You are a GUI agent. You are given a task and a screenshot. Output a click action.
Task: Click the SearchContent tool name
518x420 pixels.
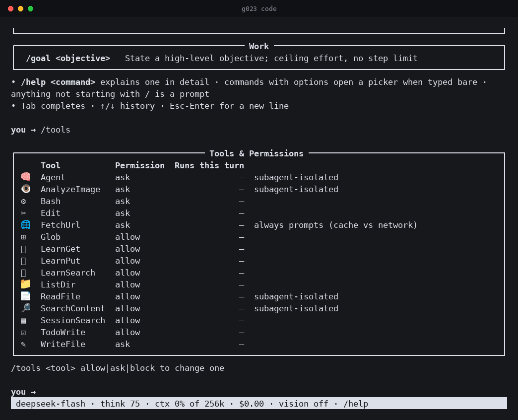pyautogui.click(x=72, y=308)
